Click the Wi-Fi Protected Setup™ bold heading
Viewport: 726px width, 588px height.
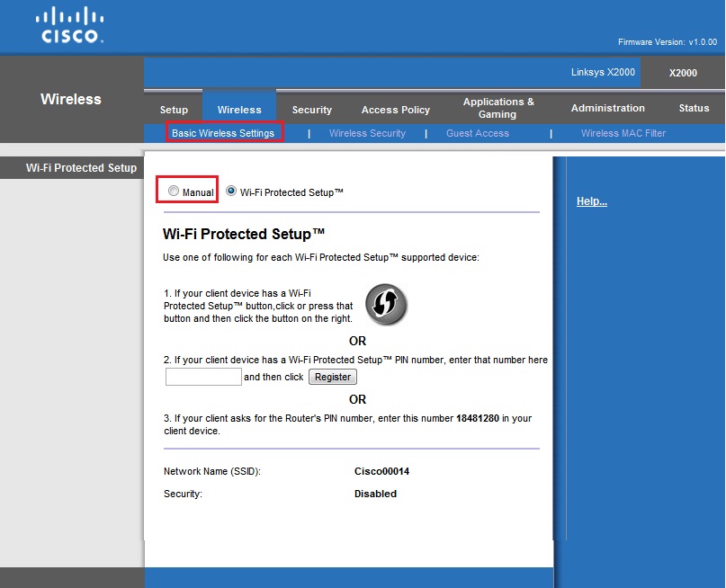(x=244, y=234)
